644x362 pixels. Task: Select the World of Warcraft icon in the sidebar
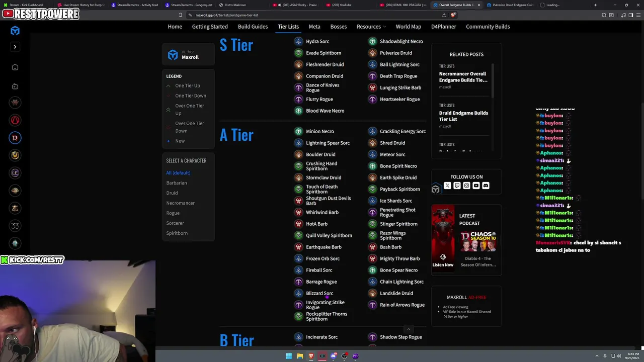pyautogui.click(x=15, y=155)
